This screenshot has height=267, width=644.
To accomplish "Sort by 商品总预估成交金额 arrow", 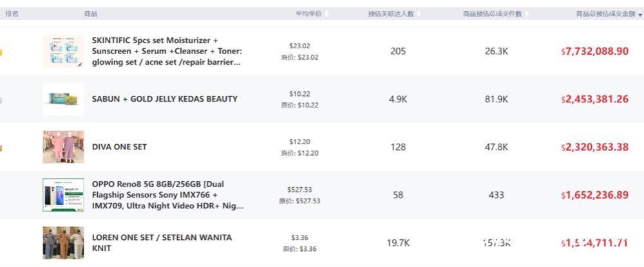I will click(x=639, y=15).
